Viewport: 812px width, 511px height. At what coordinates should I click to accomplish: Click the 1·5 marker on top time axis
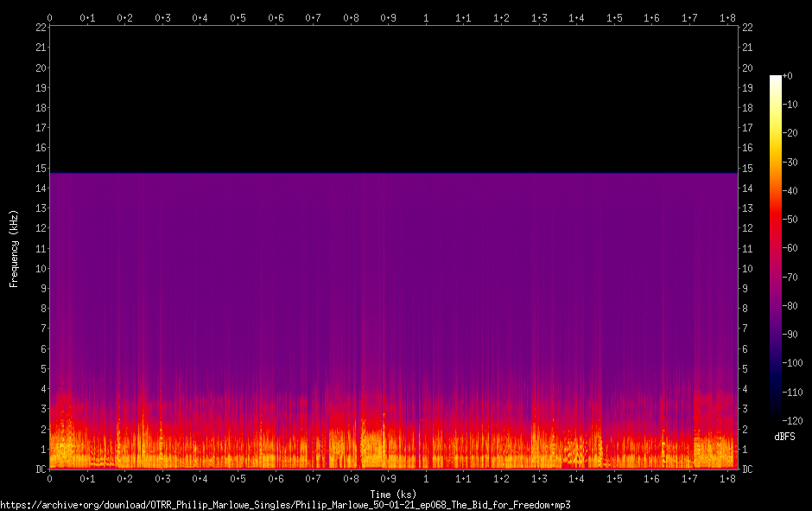click(614, 17)
